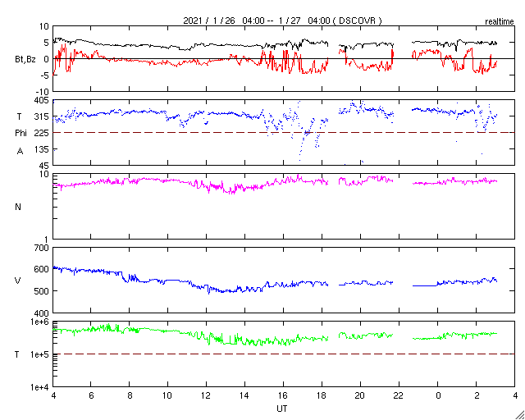Screen dimensions: 525x420
Task: Click the "1e+5" temperature axis tick
Action: click(40, 354)
